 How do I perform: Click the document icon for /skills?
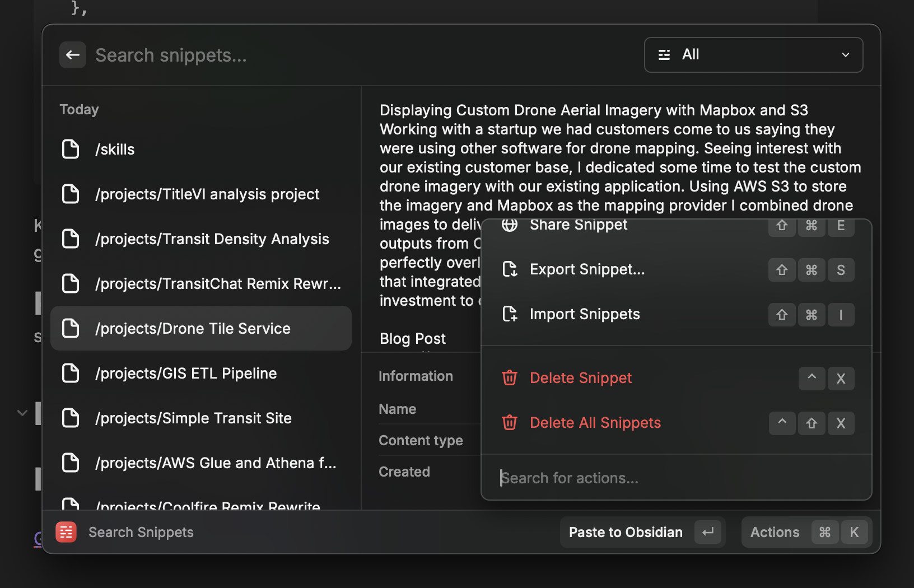[x=71, y=149]
